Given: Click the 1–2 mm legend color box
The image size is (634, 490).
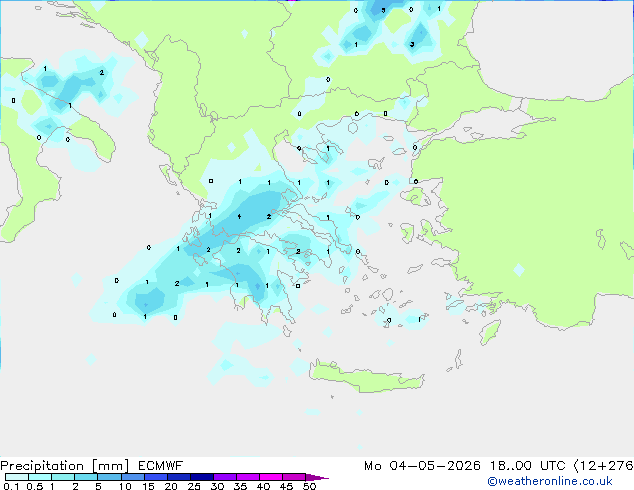Looking at the screenshot, I should 63,477.
